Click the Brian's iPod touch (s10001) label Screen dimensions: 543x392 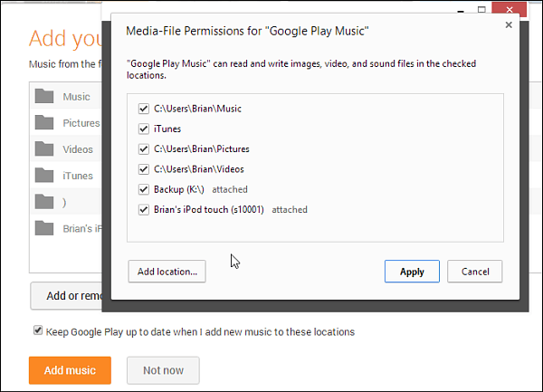pyautogui.click(x=209, y=209)
